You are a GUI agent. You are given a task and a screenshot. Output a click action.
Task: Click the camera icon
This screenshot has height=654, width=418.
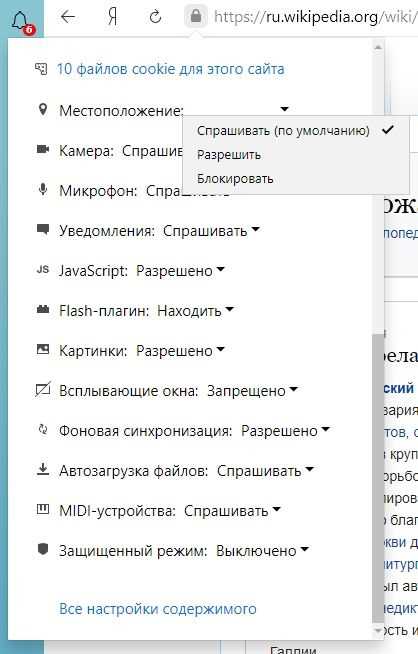pos(43,149)
